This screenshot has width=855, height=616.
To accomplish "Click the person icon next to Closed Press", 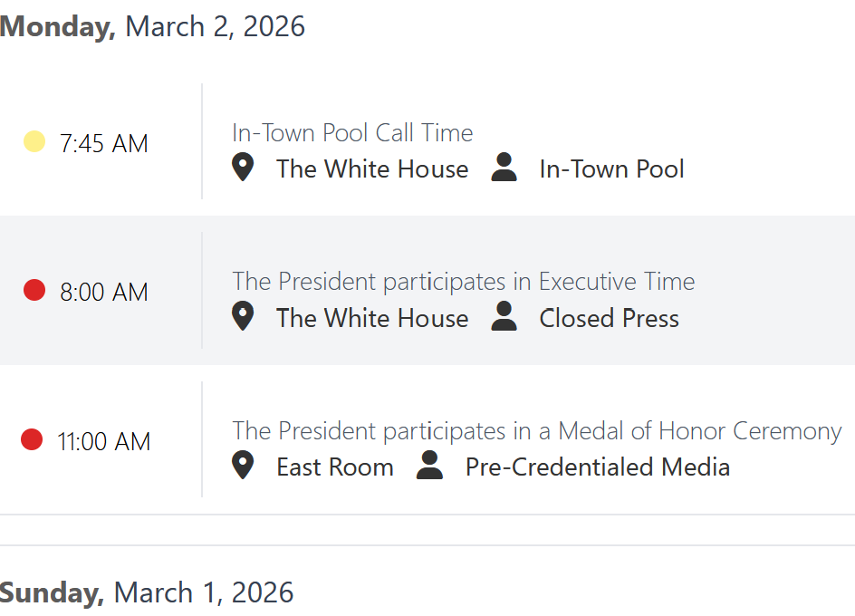I will pos(504,316).
